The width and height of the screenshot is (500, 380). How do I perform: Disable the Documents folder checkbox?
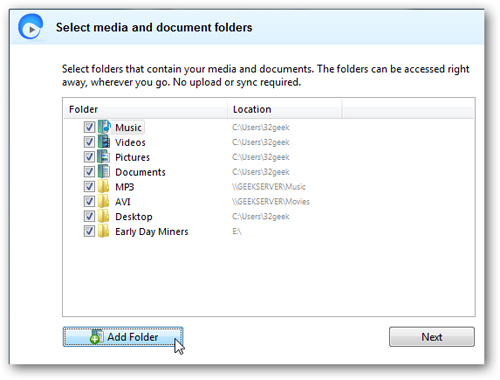89,172
